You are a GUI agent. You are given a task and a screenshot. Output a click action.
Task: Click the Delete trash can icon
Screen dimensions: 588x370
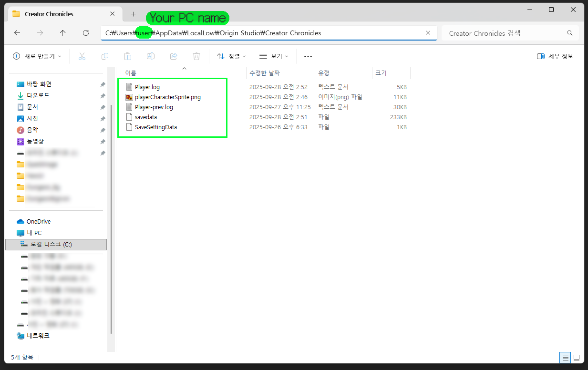pos(196,56)
